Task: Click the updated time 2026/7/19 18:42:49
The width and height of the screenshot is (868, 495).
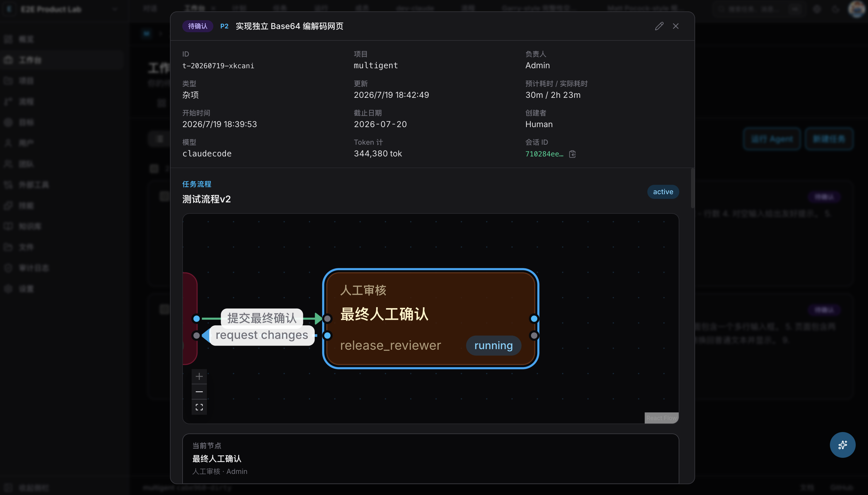Action: (392, 95)
